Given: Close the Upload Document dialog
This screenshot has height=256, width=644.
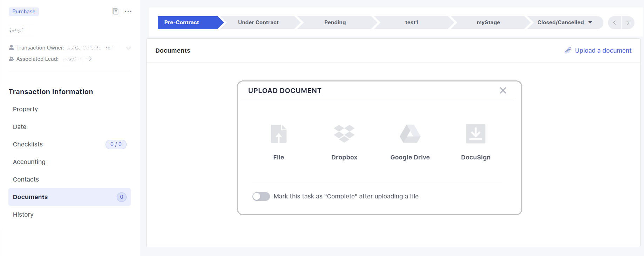Looking at the screenshot, I should [503, 91].
